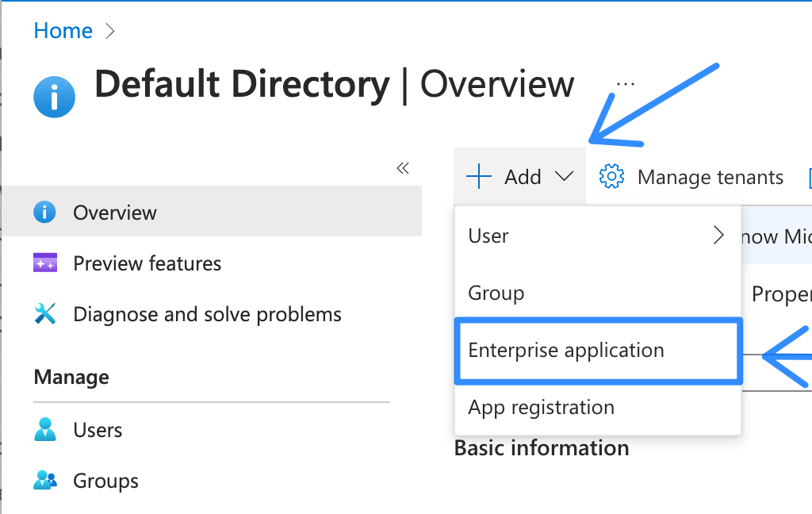Open the ellipsis more options menu
The width and height of the screenshot is (812, 514).
(x=626, y=84)
